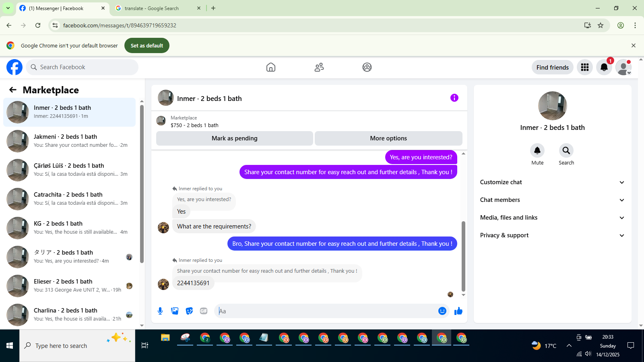The height and width of the screenshot is (362, 644).
Task: Open the Friends icon in top navigation
Action: tap(319, 67)
